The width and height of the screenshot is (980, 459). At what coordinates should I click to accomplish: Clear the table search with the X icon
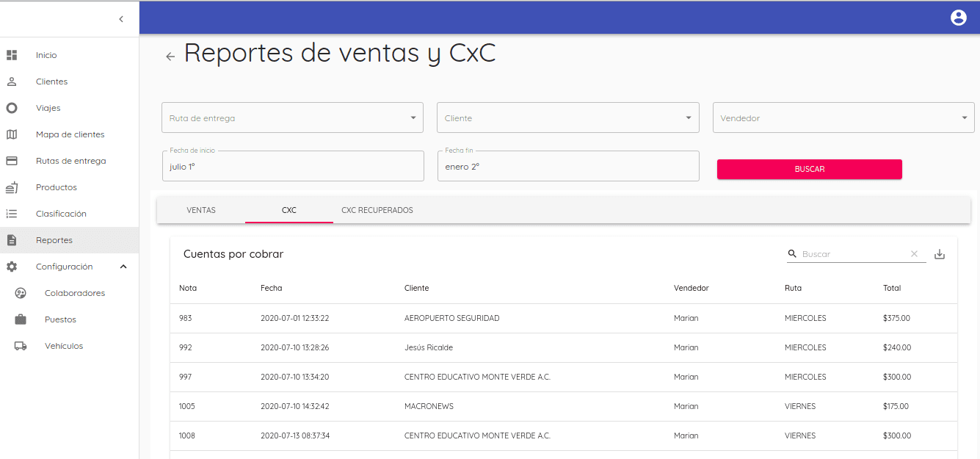[914, 254]
